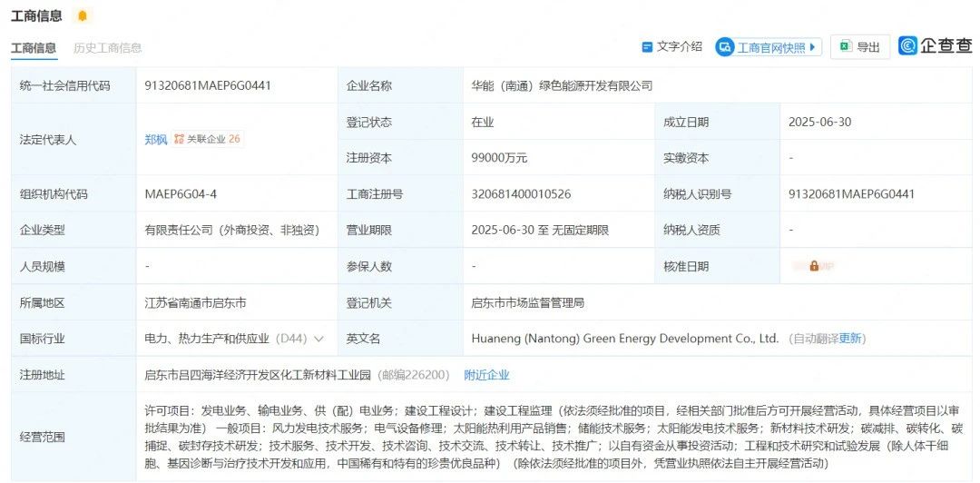Screen dimensions: 980x483
Task: Open the 历史工商信息 tab
Action: point(107,48)
